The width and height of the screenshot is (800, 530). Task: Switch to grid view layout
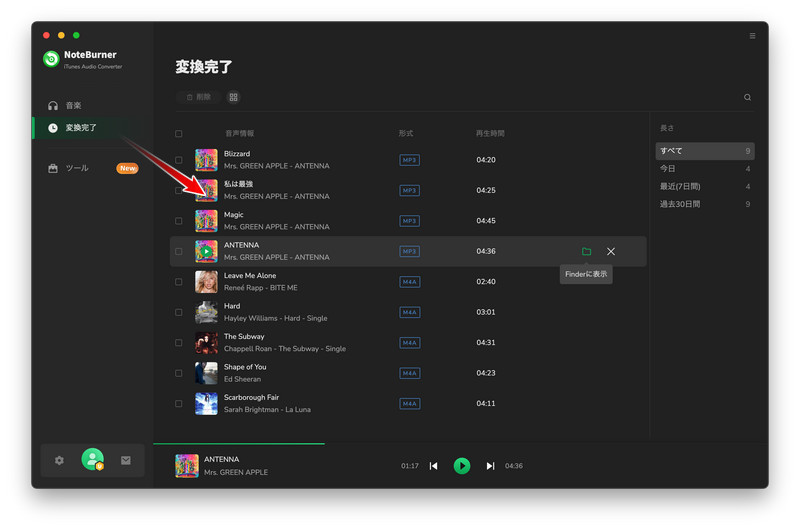pyautogui.click(x=233, y=97)
